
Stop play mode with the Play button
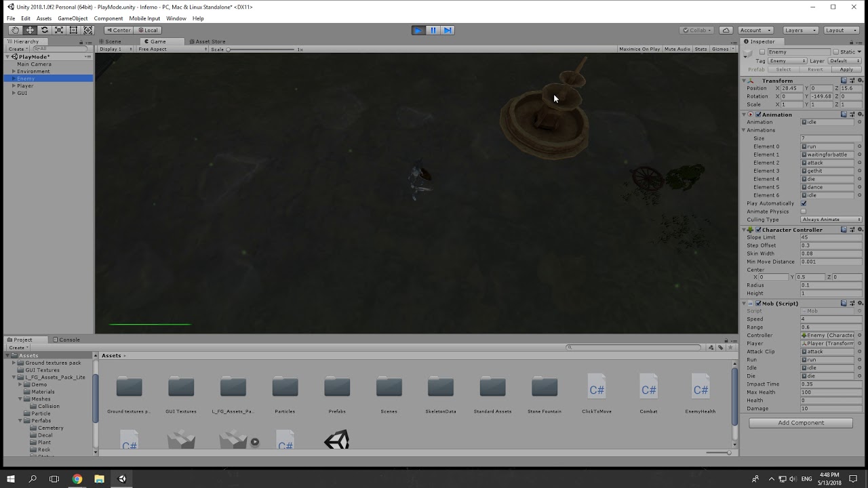point(418,30)
